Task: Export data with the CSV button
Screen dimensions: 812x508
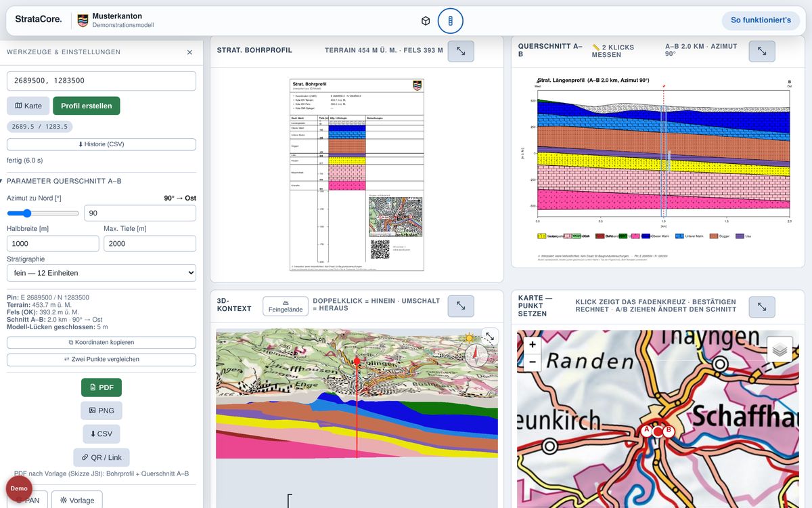Action: click(101, 434)
